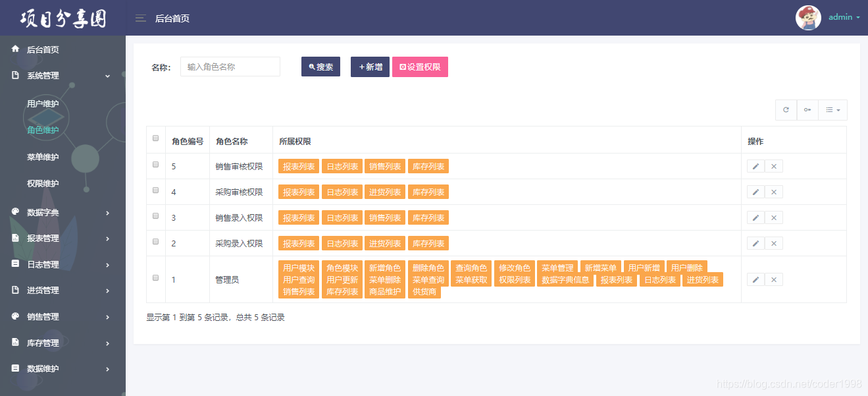The height and width of the screenshot is (396, 868).
Task: Delete role 采购审核权限 with X icon
Action: click(774, 192)
